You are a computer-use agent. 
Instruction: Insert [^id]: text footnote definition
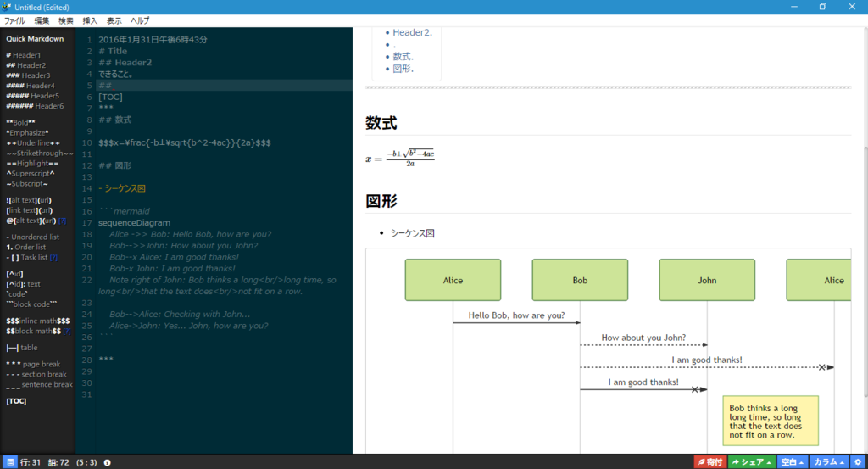[23, 284]
